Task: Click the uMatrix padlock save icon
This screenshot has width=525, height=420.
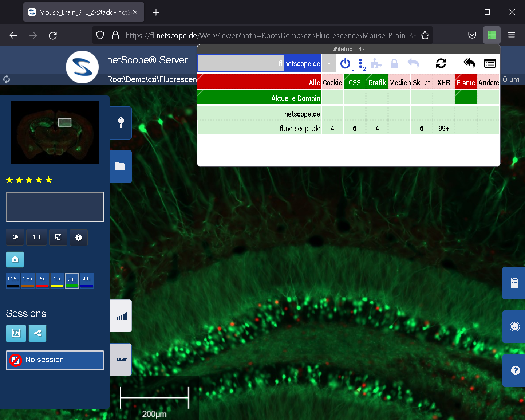Action: tap(394, 64)
